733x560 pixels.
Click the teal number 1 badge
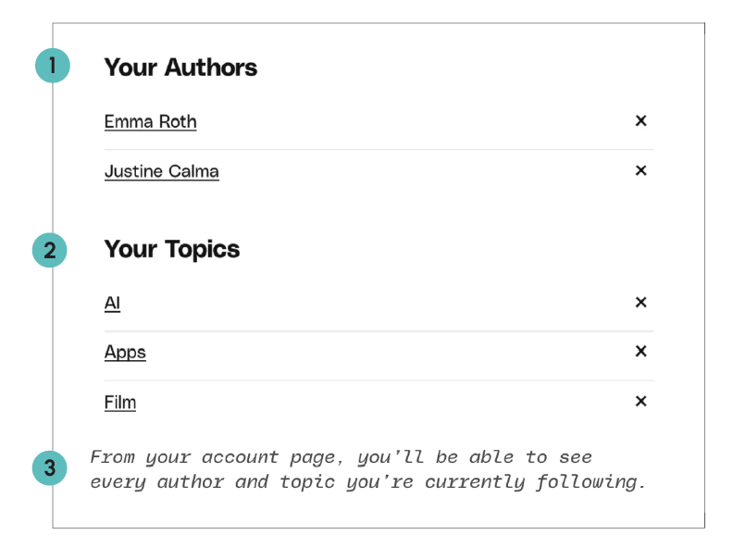[x=53, y=66]
